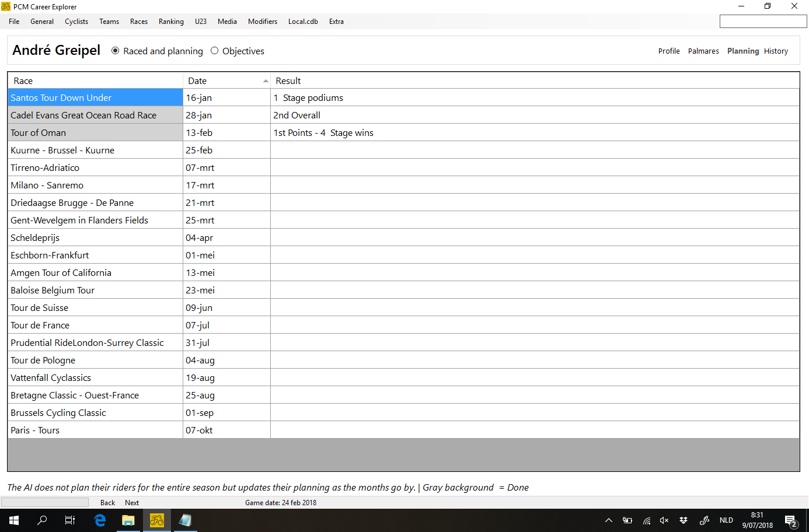Screen dimensions: 809x532
Task: Switch to the Palmares tab
Action: pos(703,51)
